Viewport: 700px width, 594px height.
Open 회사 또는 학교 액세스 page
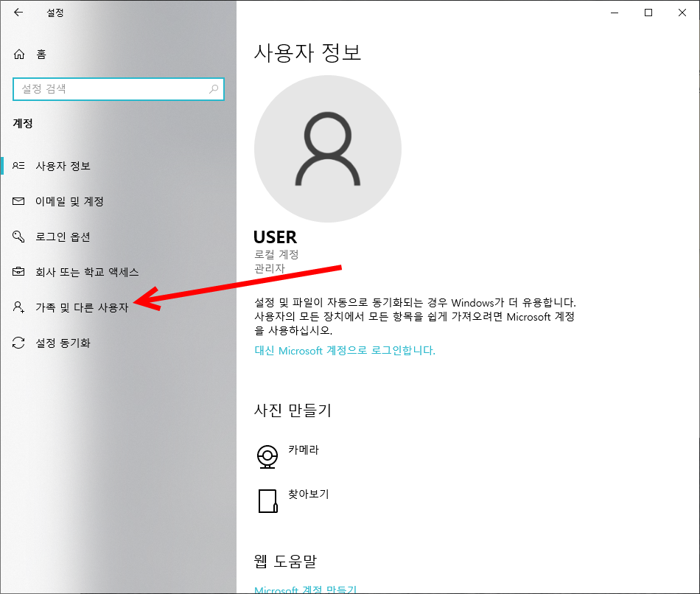[x=87, y=272]
